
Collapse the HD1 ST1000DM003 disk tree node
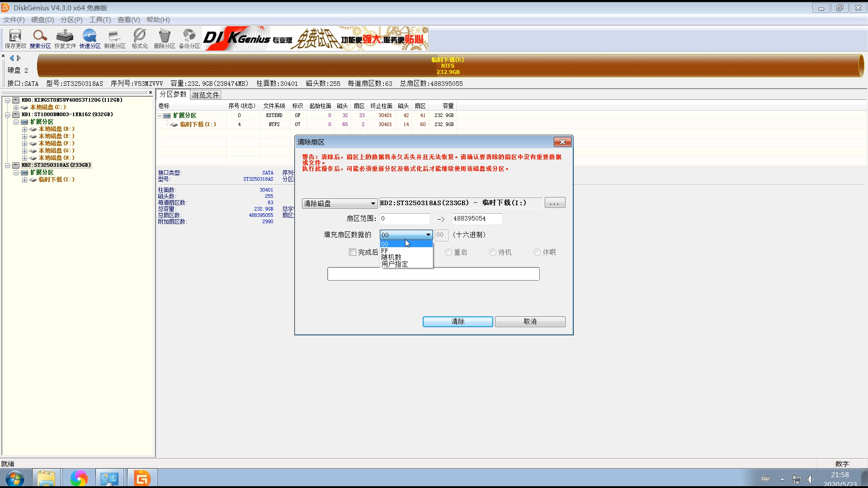8,115
